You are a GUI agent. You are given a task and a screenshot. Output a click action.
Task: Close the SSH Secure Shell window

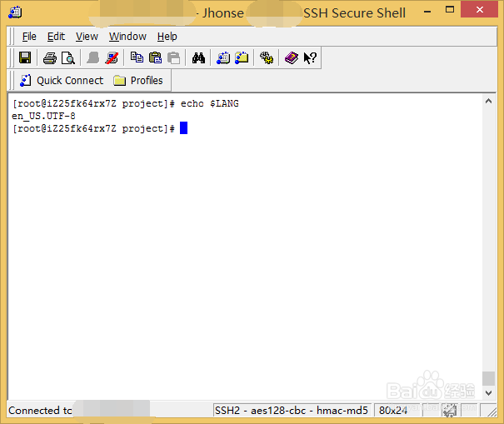[x=479, y=10]
